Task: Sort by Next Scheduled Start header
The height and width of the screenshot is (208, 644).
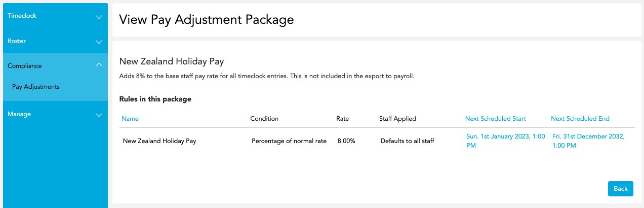Action: (x=496, y=119)
